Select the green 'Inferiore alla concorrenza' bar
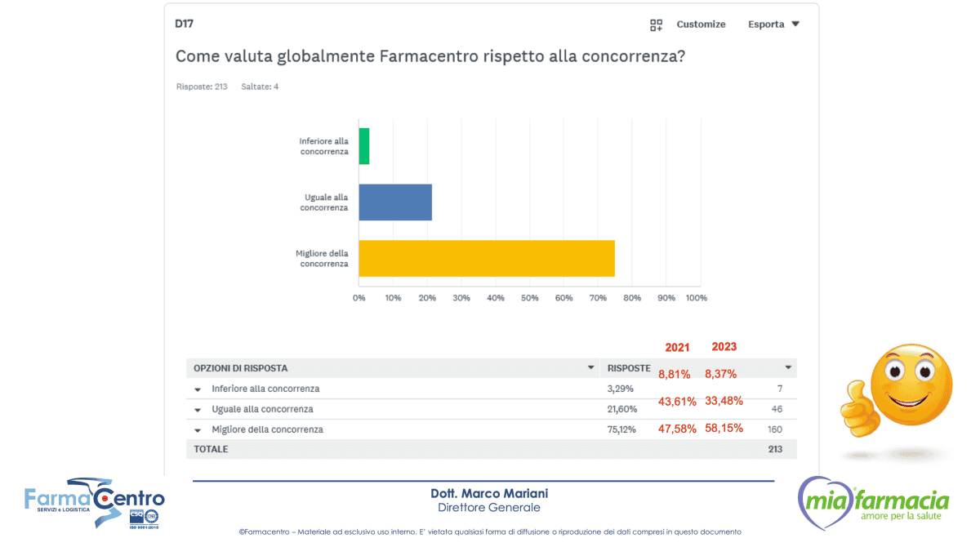Image resolution: width=980 pixels, height=547 pixels. pyautogui.click(x=364, y=146)
